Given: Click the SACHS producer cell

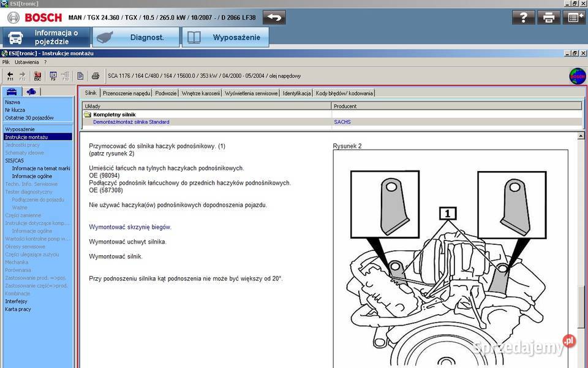Looking at the screenshot, I should (342, 122).
